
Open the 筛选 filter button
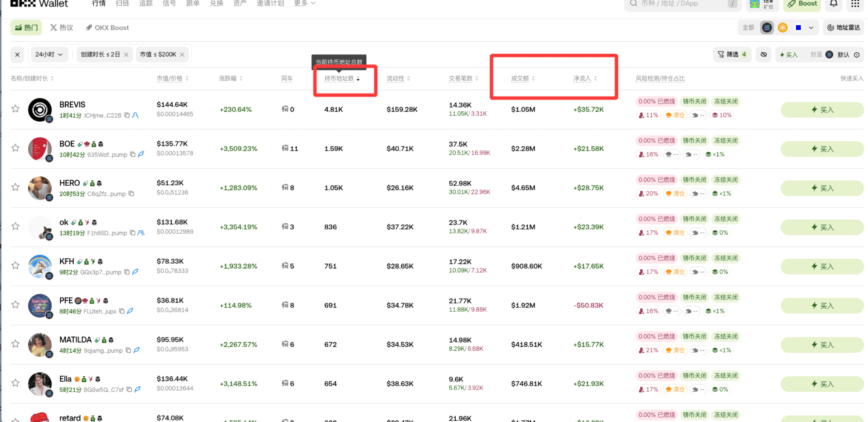coord(732,55)
